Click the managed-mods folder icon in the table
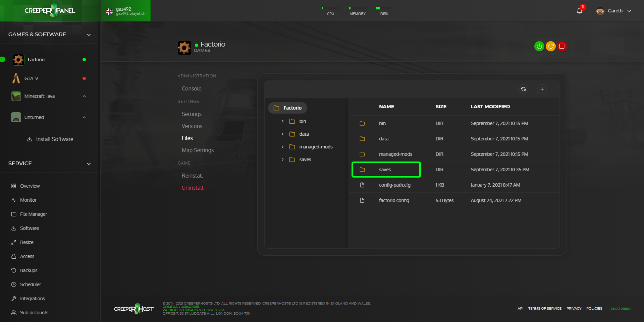 click(362, 154)
